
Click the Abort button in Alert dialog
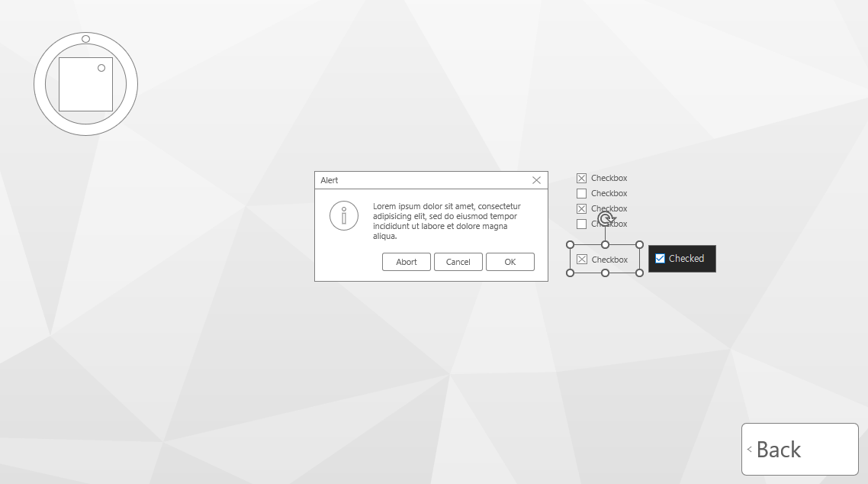click(407, 262)
